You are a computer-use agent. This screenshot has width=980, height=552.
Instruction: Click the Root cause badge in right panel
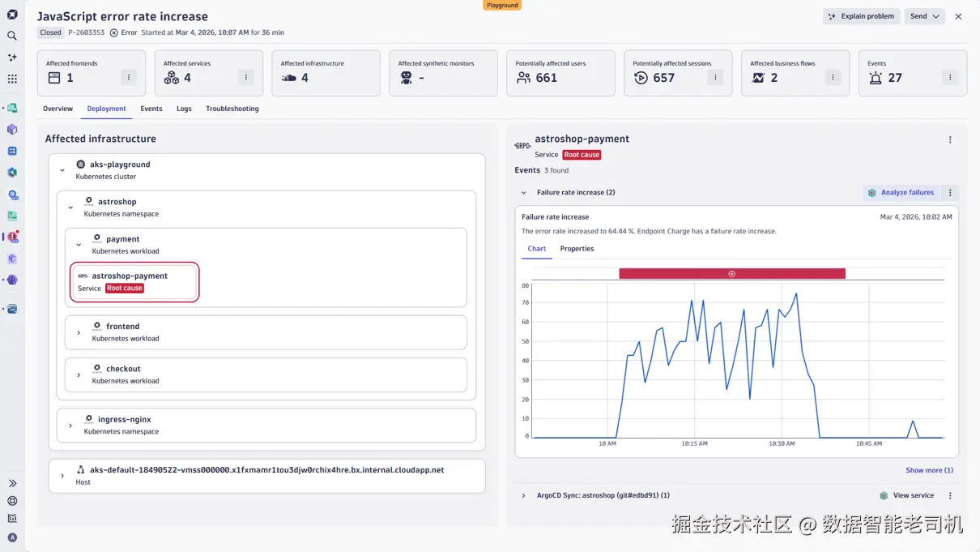582,155
